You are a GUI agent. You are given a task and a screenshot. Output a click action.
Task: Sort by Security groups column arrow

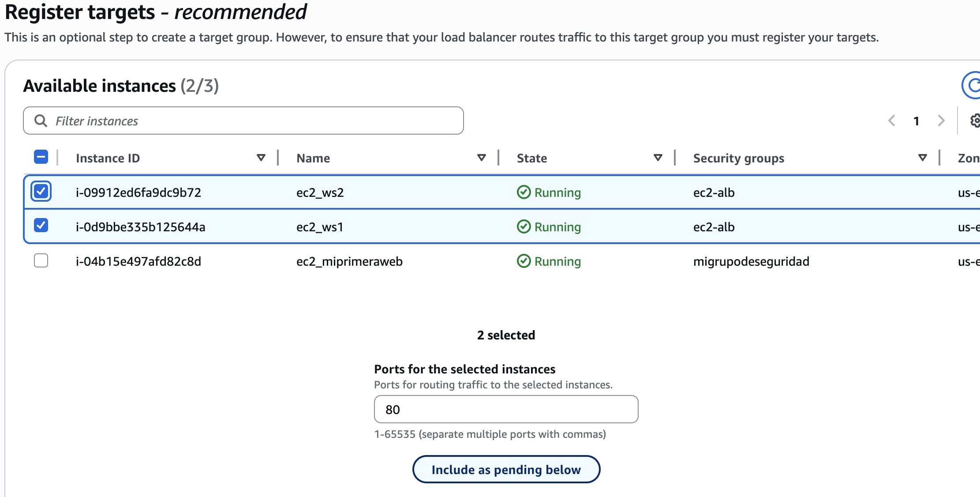pos(922,158)
